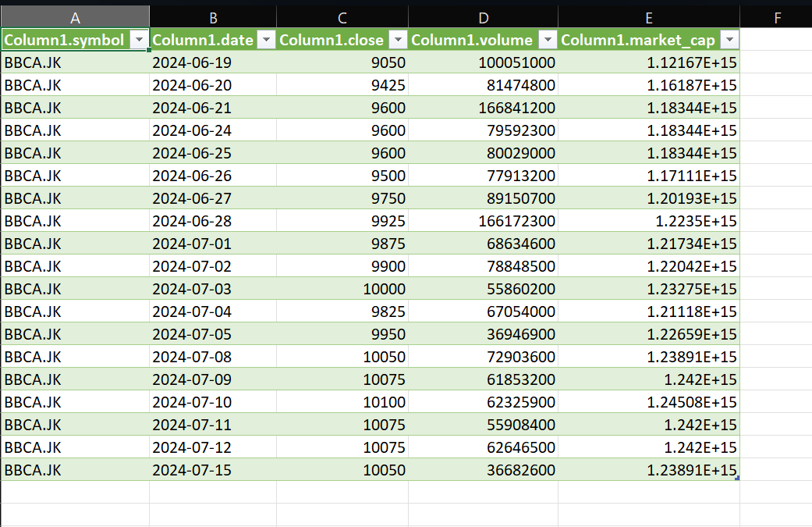Select column B header
The image size is (812, 527).
(x=213, y=17)
